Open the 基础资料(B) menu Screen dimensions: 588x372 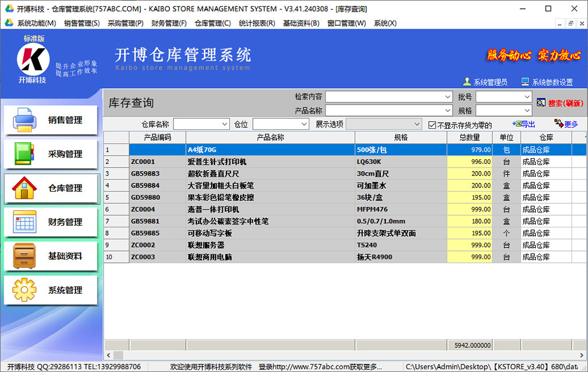(301, 24)
